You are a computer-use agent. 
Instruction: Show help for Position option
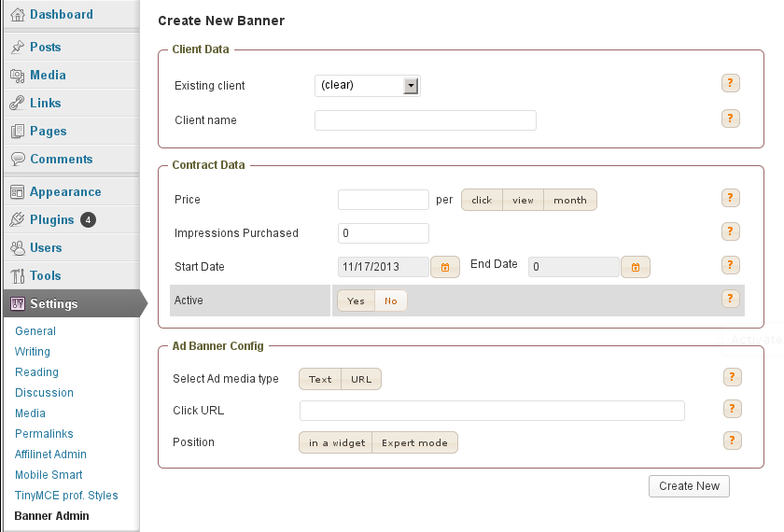tap(733, 441)
